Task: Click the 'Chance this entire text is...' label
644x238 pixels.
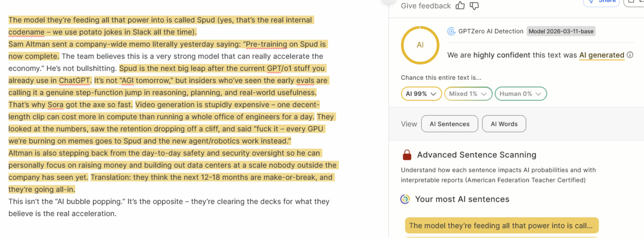Action: 441,77
